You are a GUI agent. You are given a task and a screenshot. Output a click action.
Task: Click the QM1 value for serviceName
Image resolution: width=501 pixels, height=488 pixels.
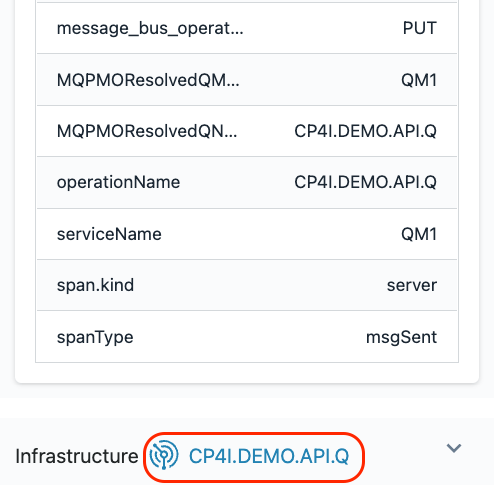pos(419,234)
